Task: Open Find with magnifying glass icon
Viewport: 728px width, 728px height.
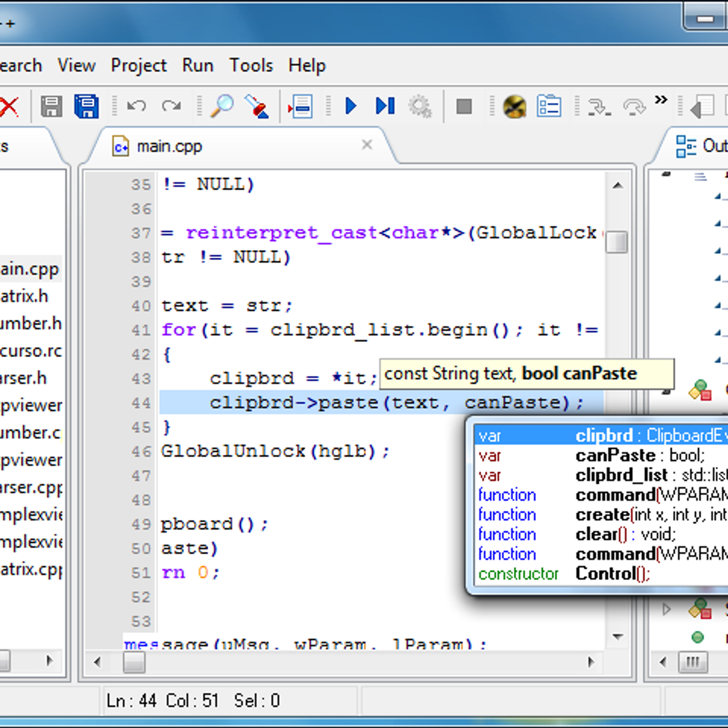Action: (222, 106)
